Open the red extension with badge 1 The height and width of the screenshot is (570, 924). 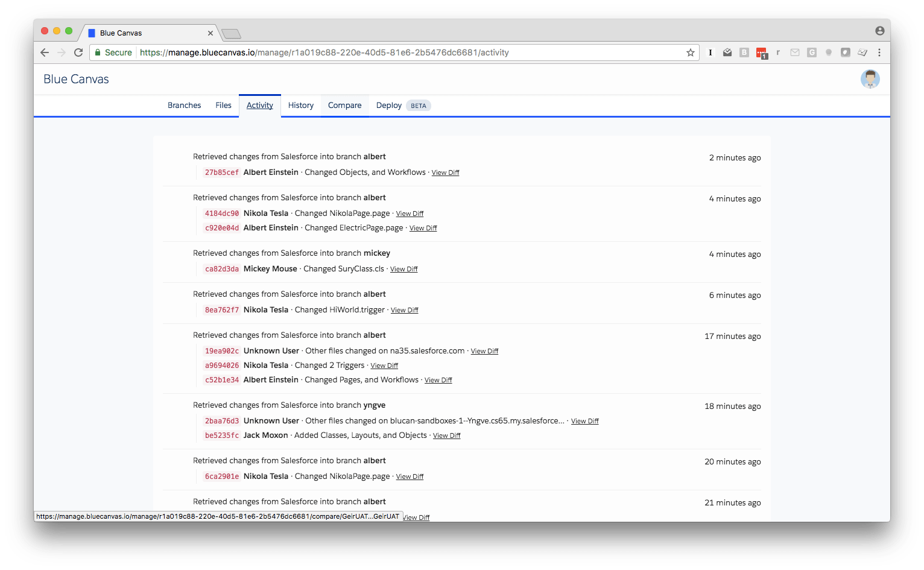coord(762,53)
